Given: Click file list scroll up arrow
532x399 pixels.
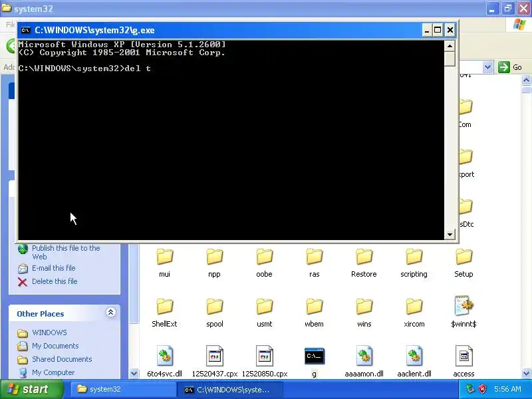Looking at the screenshot, I should 526,80.
